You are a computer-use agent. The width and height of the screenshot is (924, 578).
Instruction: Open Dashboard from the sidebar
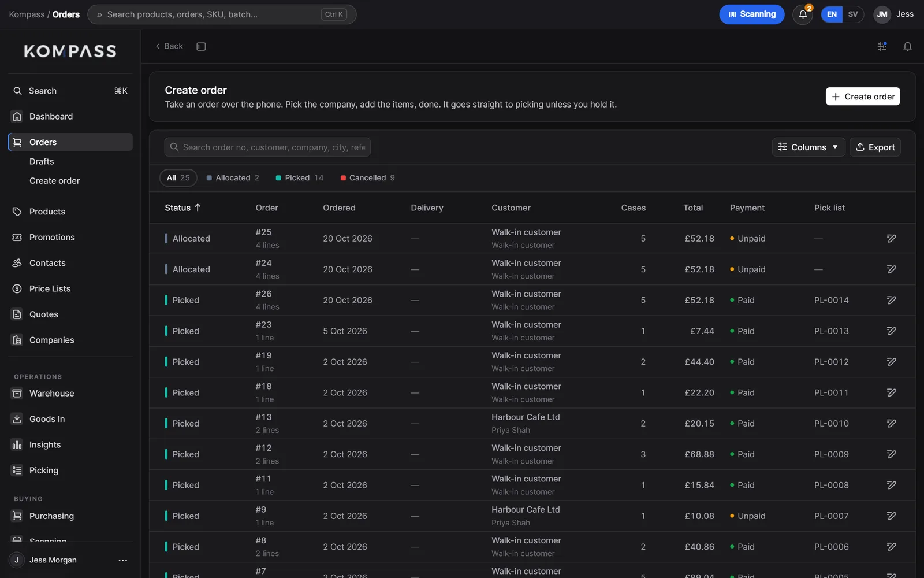pos(70,116)
